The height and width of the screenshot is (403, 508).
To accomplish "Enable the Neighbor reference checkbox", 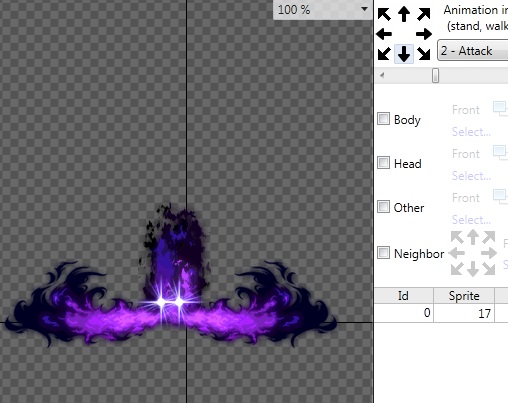I will click(x=383, y=253).
